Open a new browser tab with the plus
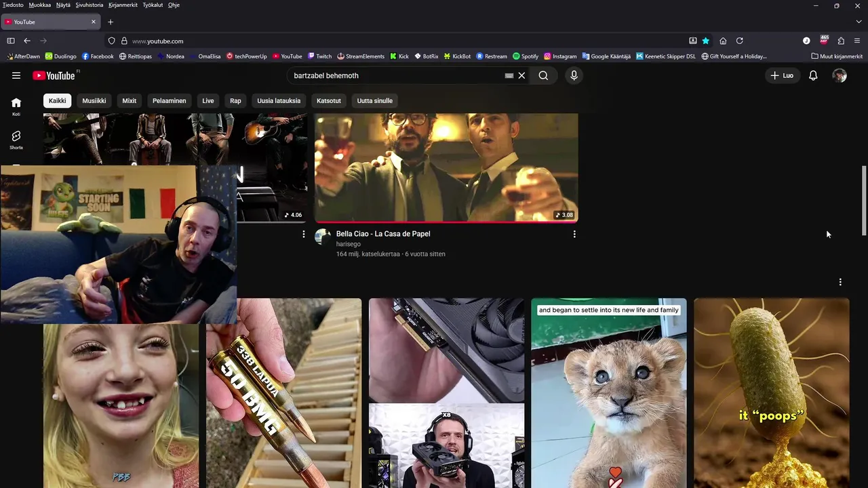The image size is (868, 488). pos(111,22)
